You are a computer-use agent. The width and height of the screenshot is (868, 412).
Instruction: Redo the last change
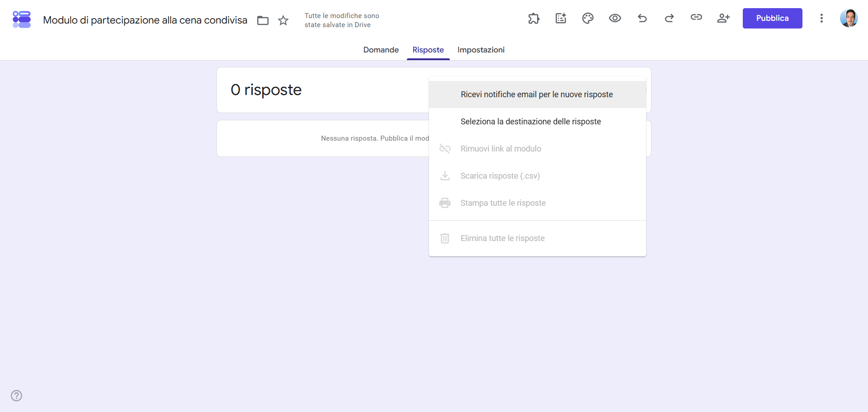(x=669, y=18)
